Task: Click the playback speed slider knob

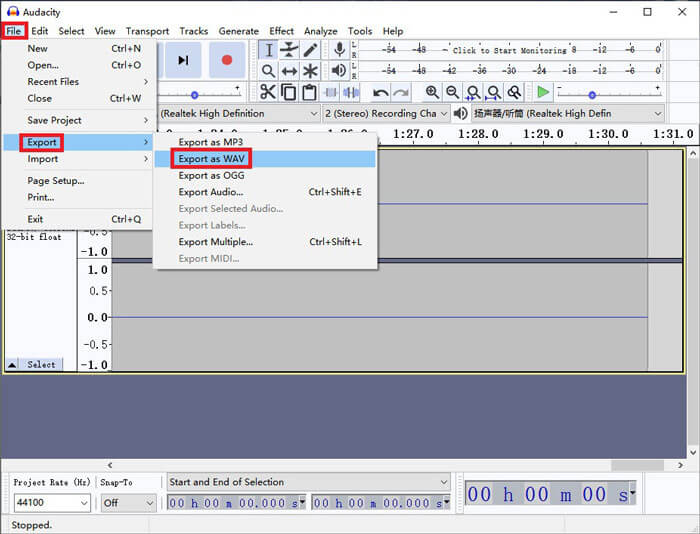Action: [592, 95]
